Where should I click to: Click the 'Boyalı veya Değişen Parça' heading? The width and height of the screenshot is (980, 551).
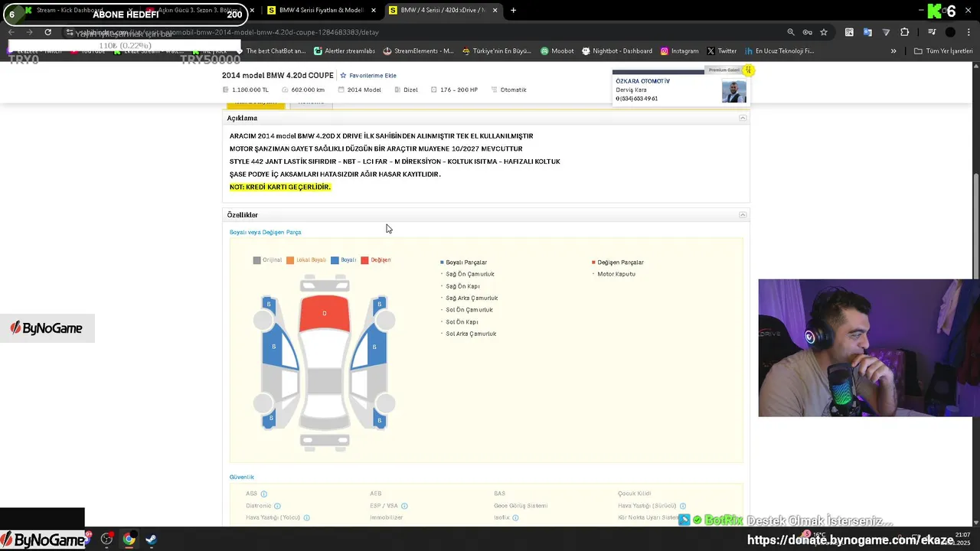266,232
